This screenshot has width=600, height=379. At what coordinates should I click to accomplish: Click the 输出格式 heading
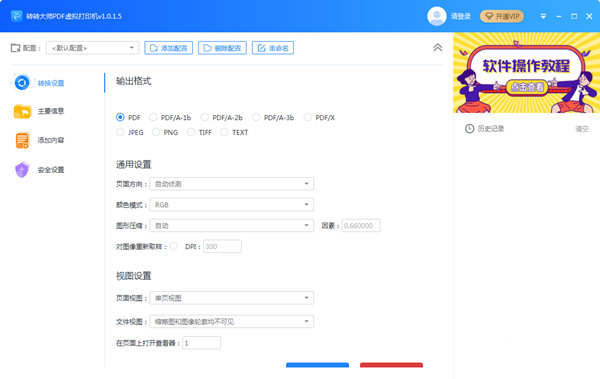click(x=134, y=81)
